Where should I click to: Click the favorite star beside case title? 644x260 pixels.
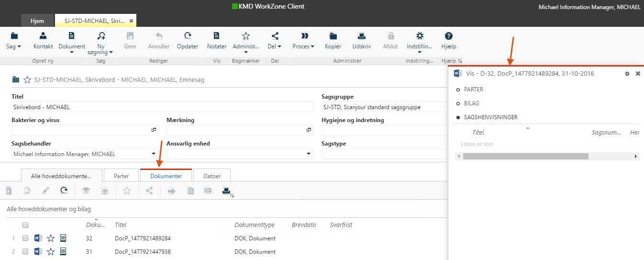click(x=27, y=80)
